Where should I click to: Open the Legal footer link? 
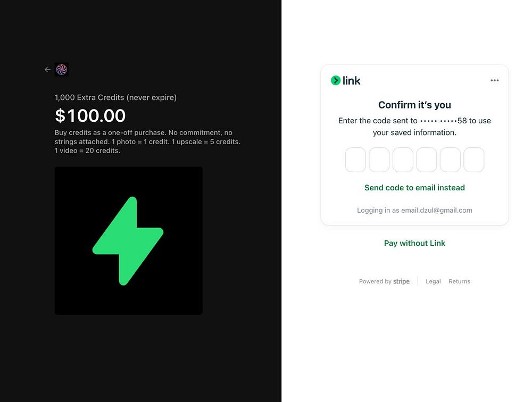pos(433,281)
